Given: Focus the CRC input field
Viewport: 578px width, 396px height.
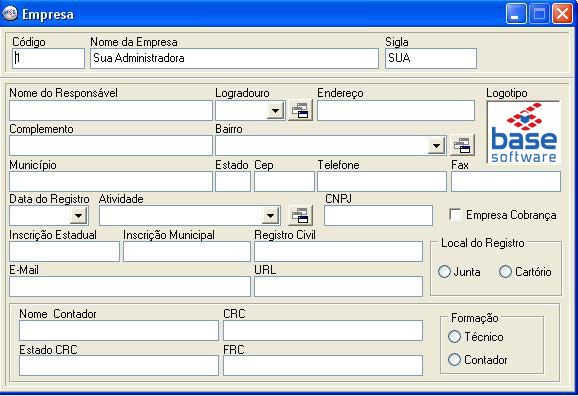Looking at the screenshot, I should (323, 330).
